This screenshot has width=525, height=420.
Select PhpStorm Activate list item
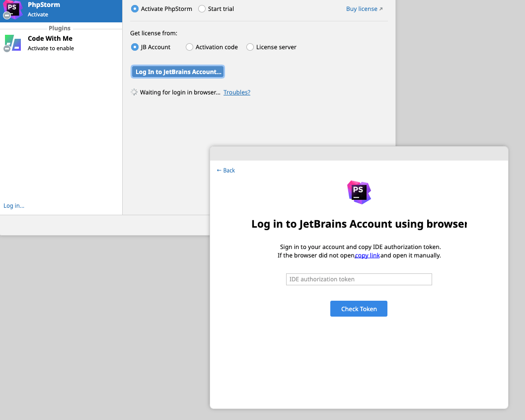point(61,10)
